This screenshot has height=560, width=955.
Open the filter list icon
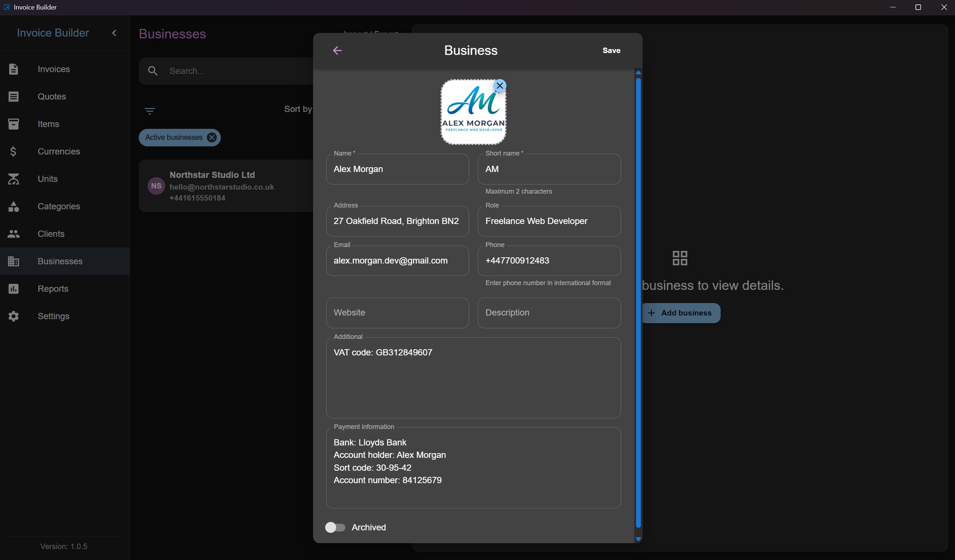coord(150,111)
